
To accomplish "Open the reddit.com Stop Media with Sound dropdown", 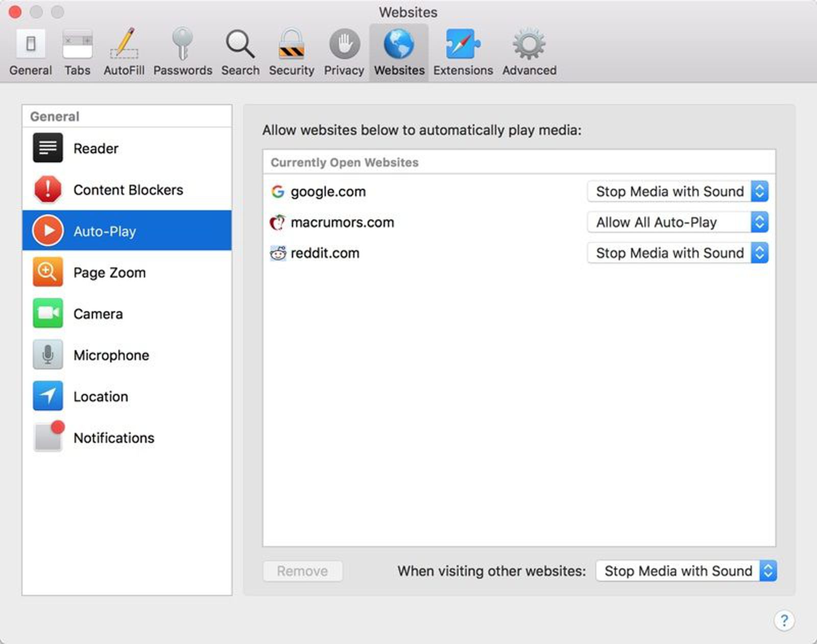I will click(x=678, y=253).
